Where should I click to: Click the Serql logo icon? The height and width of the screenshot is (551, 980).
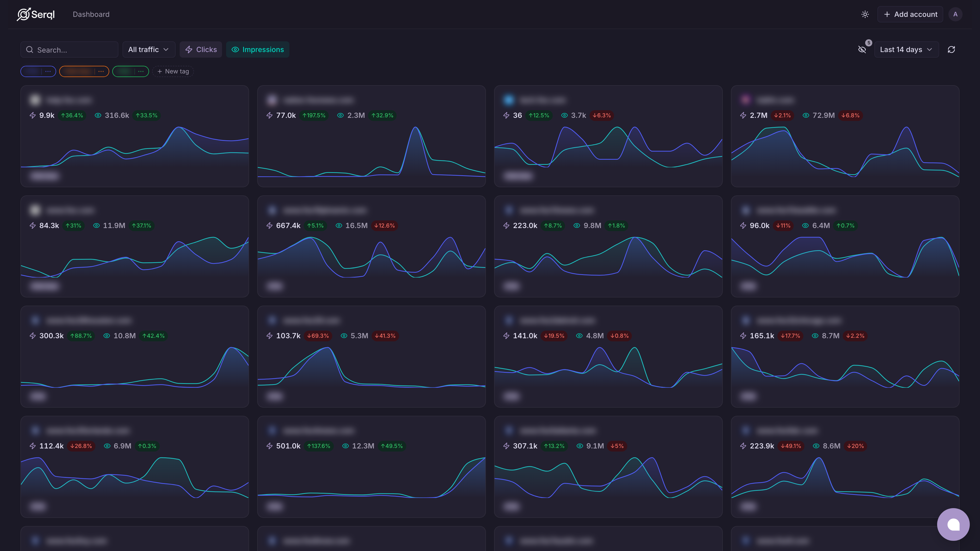click(23, 15)
